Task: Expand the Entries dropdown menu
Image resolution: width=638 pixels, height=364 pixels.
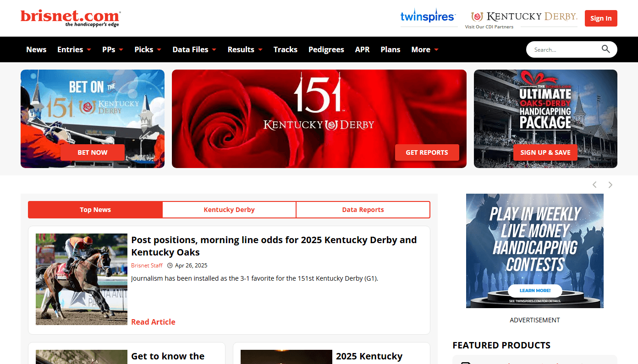Action: [74, 49]
